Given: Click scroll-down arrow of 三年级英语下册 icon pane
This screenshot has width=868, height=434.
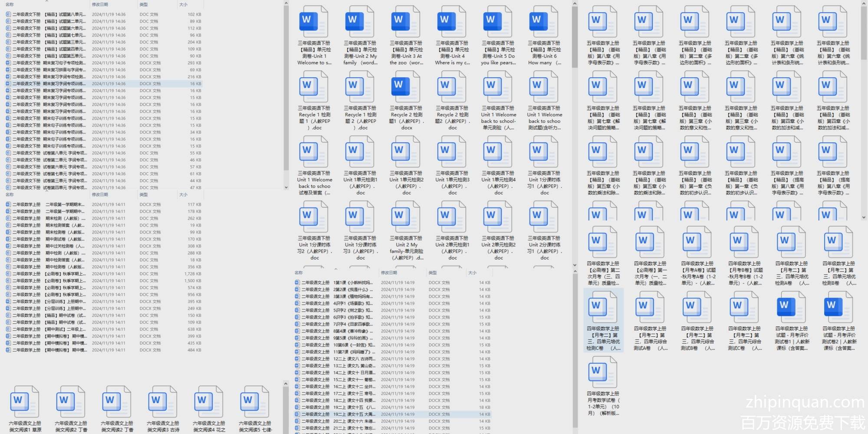Looking at the screenshot, I should 575,265.
